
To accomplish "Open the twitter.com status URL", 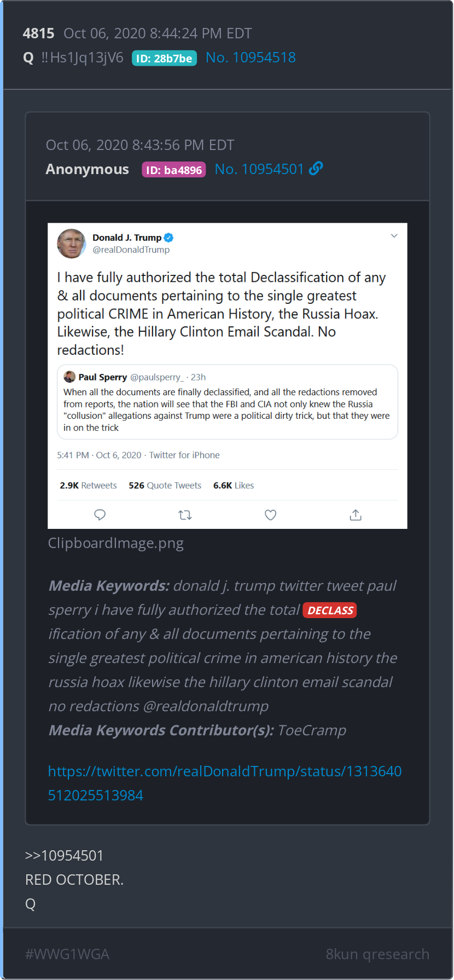I will click(x=224, y=783).
